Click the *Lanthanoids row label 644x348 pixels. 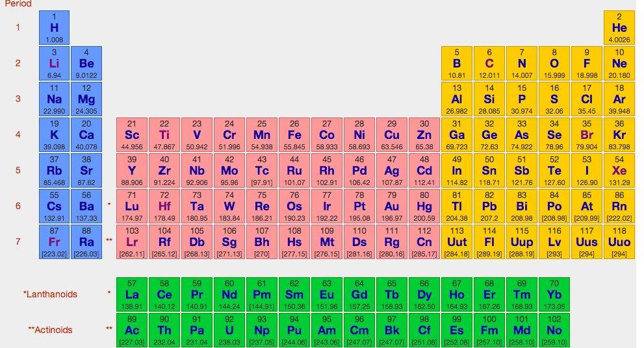(50, 294)
